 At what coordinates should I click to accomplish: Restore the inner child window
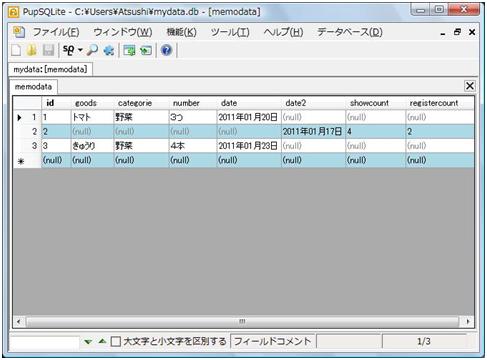pos(457,32)
